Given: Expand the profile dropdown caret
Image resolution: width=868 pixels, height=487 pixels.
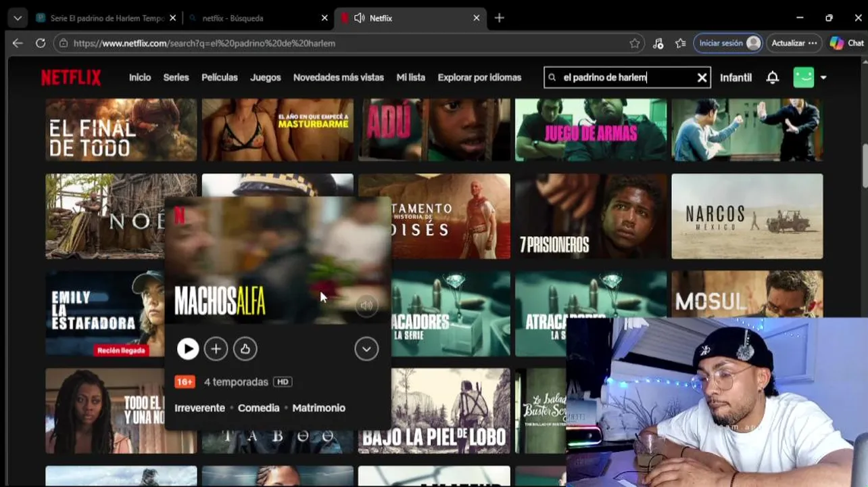Looking at the screenshot, I should click(x=823, y=78).
